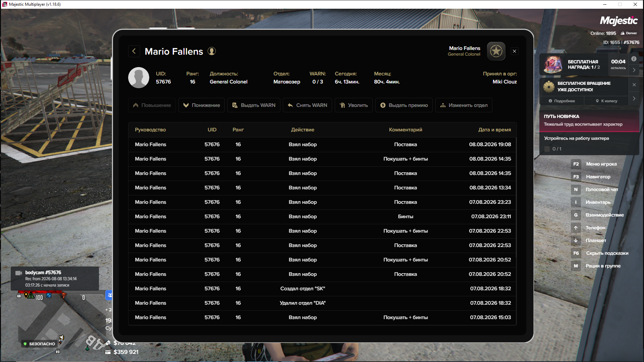Issue a warning with Выдать WARN
644x362 pixels.
254,105
